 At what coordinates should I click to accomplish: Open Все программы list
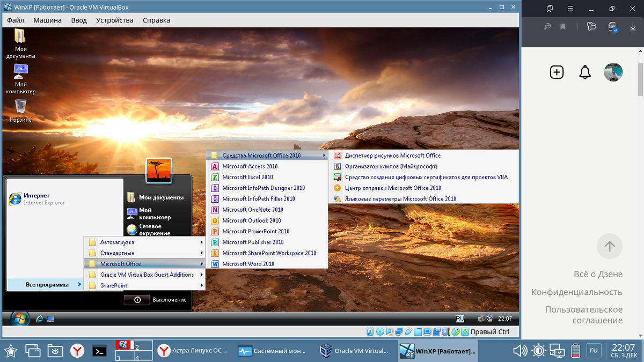pyautogui.click(x=47, y=284)
